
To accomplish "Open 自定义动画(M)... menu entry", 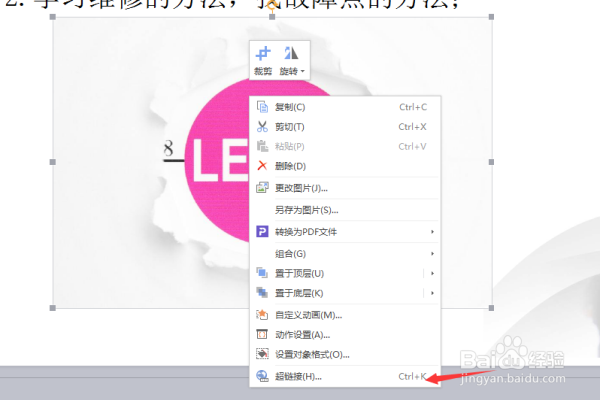I will coord(345,315).
